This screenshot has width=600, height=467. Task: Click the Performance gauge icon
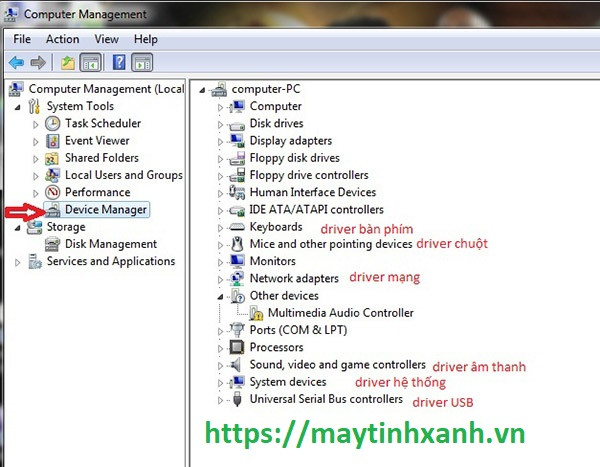[52, 192]
